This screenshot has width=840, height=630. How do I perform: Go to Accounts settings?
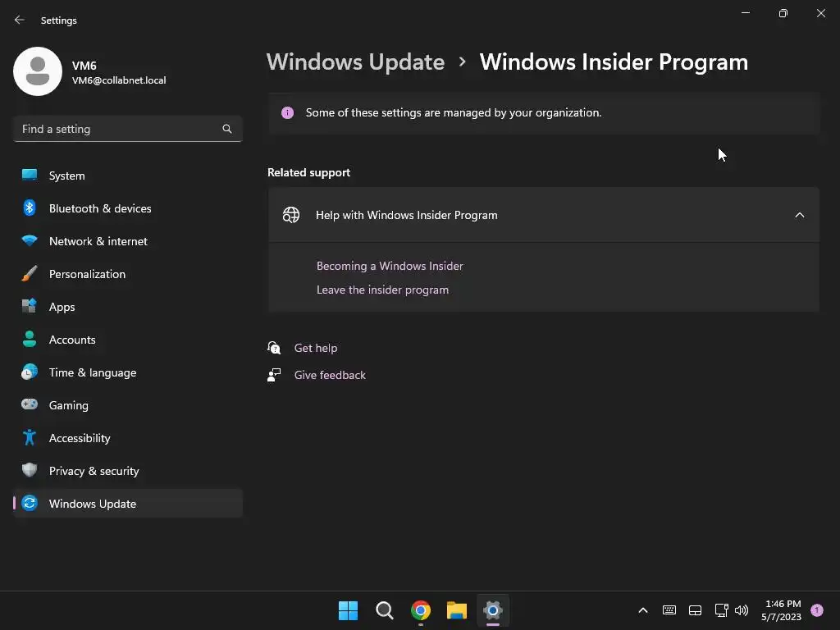128,339
